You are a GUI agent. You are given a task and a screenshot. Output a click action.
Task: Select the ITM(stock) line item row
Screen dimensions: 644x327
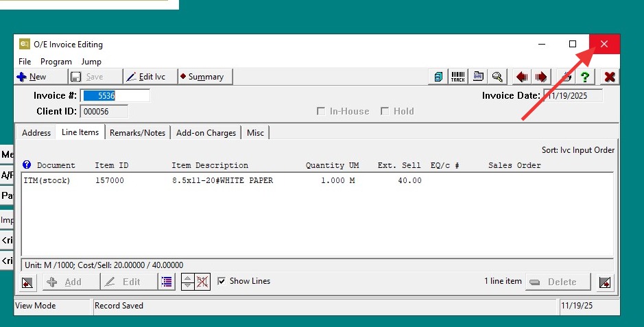[x=317, y=180]
